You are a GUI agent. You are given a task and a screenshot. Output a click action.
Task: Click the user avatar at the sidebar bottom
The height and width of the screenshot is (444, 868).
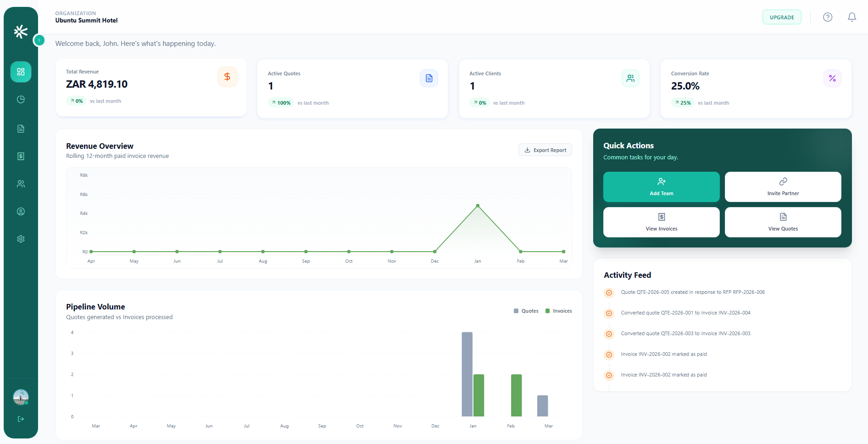21,397
